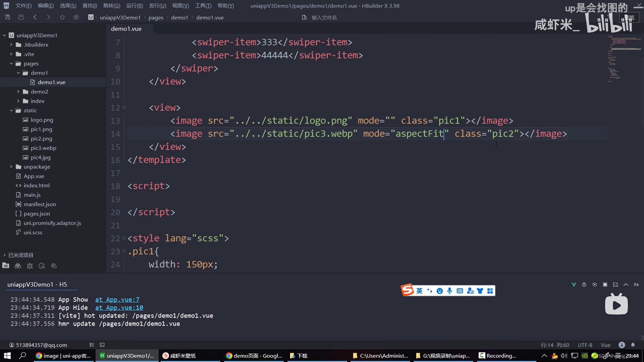Toggle code fold on line 23
The width and height of the screenshot is (644, 362).
tap(124, 251)
